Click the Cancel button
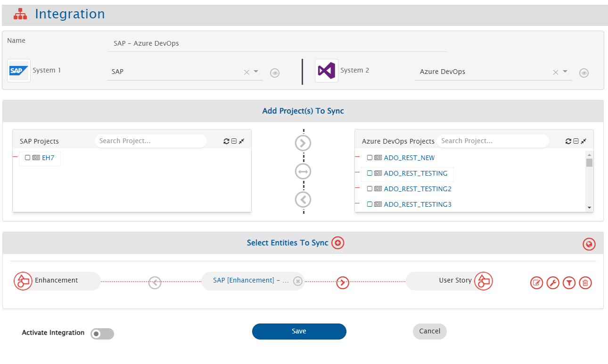 [429, 331]
